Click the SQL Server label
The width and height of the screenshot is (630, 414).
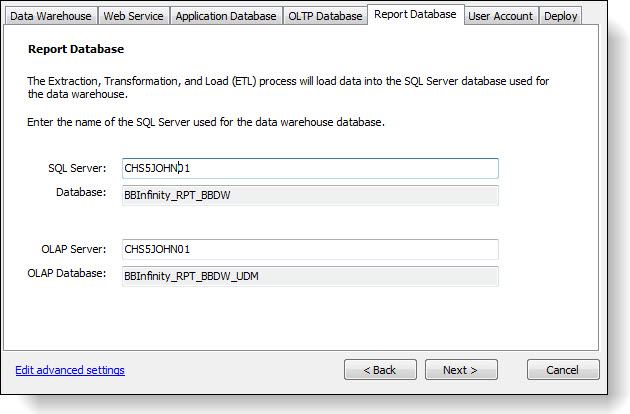pyautogui.click(x=77, y=168)
